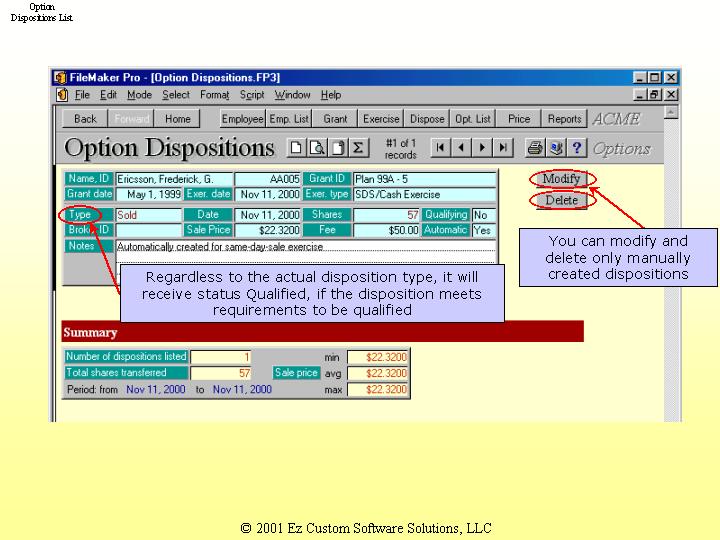Click the Number of dispositions listed value
This screenshot has height=540, width=720.
point(220,357)
